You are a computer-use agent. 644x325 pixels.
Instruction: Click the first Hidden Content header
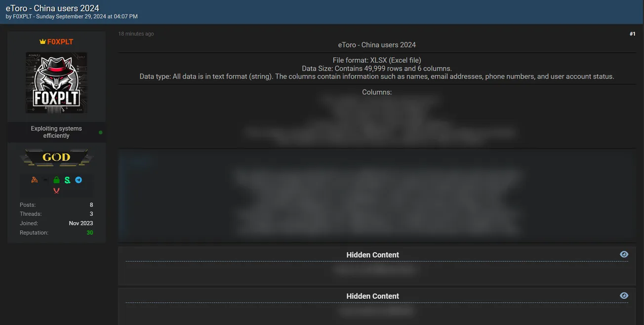(x=373, y=255)
